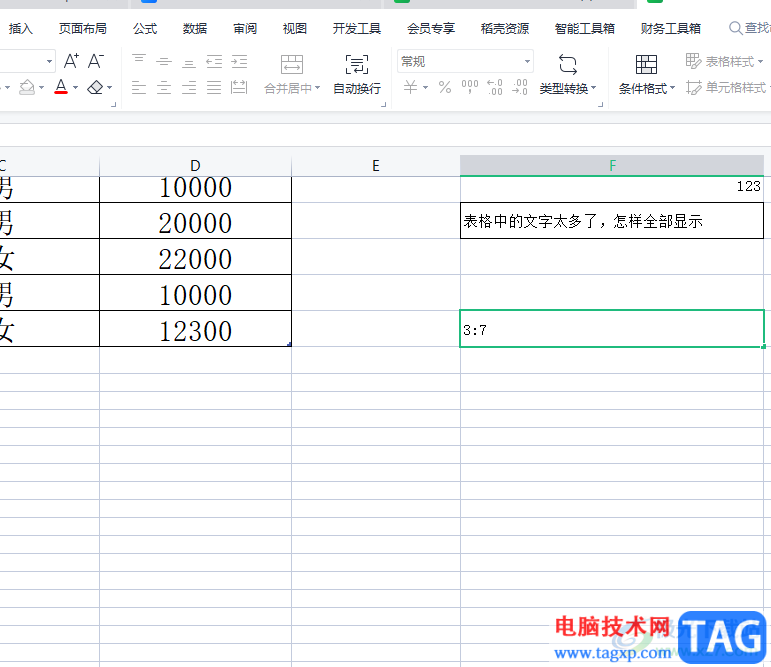Open the 单元格样式 menu
This screenshot has width=771, height=667.
[x=728, y=88]
